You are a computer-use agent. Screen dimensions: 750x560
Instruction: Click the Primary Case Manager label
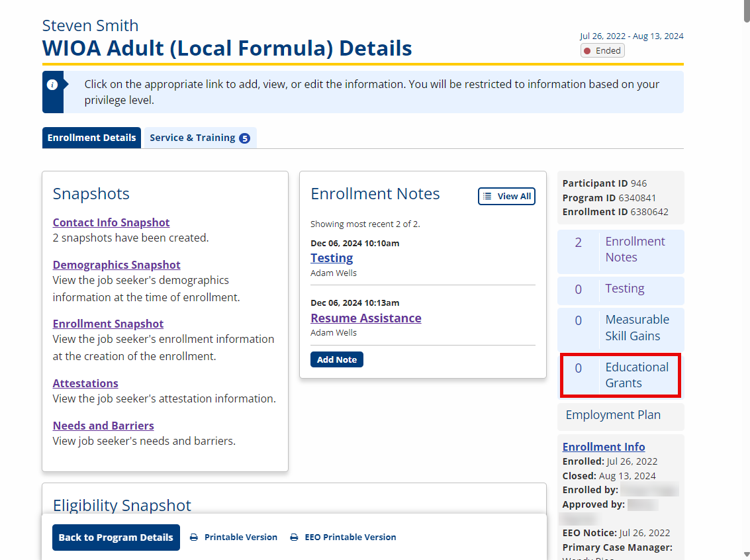(618, 547)
